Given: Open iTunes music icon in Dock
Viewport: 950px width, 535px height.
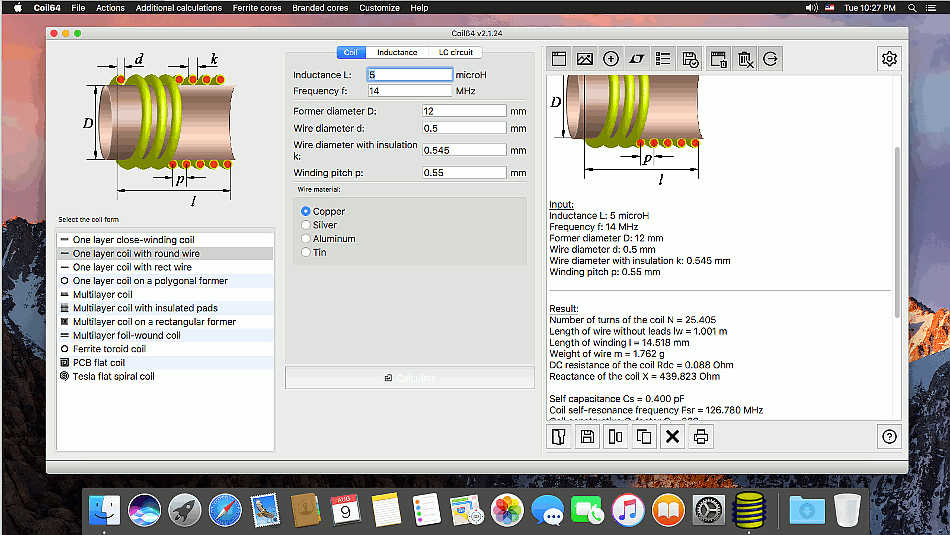Looking at the screenshot, I should coord(628,510).
